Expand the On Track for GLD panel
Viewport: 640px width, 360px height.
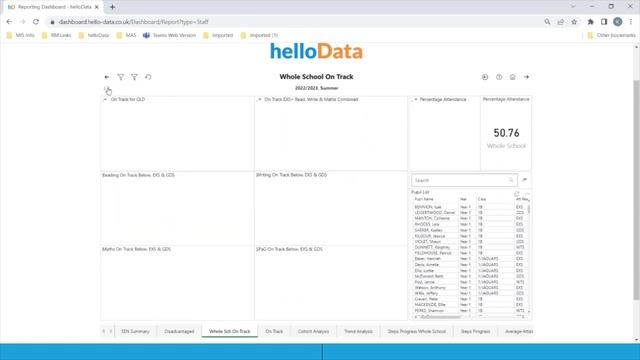coord(105,99)
